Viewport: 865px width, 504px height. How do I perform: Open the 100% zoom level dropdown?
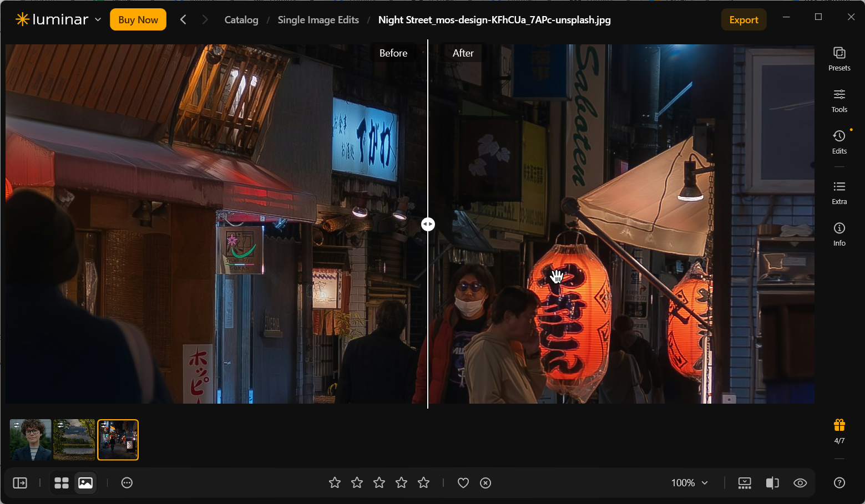pos(690,483)
